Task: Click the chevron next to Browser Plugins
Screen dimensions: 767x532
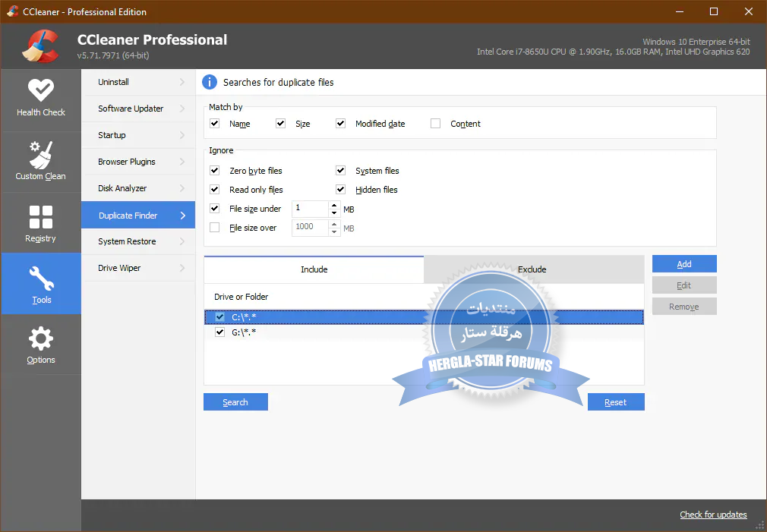Action: [x=182, y=162]
